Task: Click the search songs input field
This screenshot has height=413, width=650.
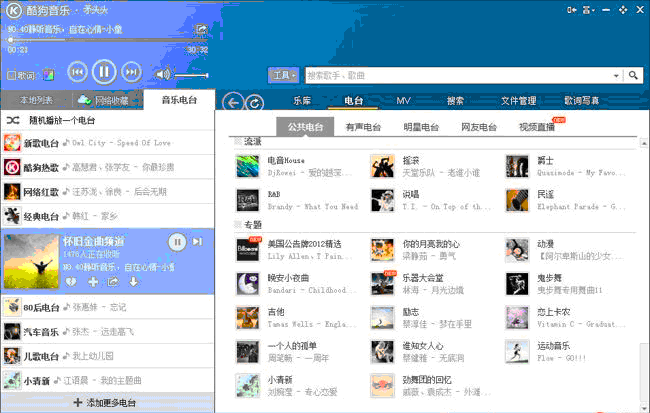Action: [x=457, y=75]
